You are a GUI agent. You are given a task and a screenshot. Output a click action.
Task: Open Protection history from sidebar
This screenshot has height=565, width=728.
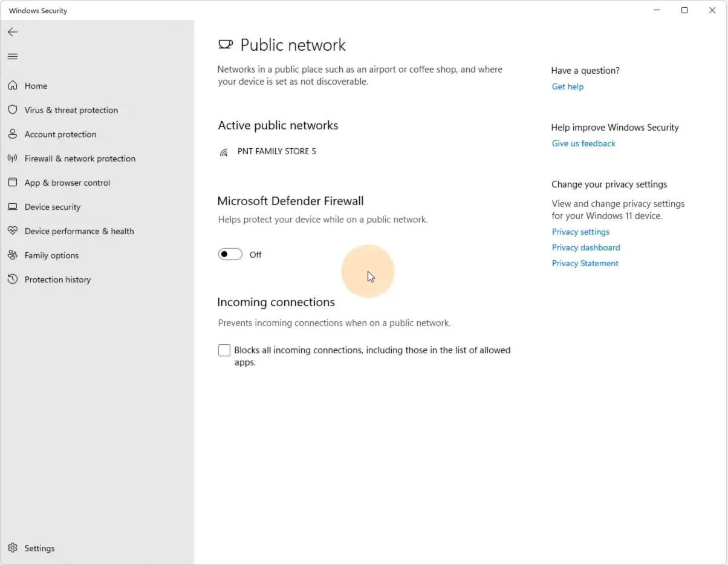[x=57, y=279]
